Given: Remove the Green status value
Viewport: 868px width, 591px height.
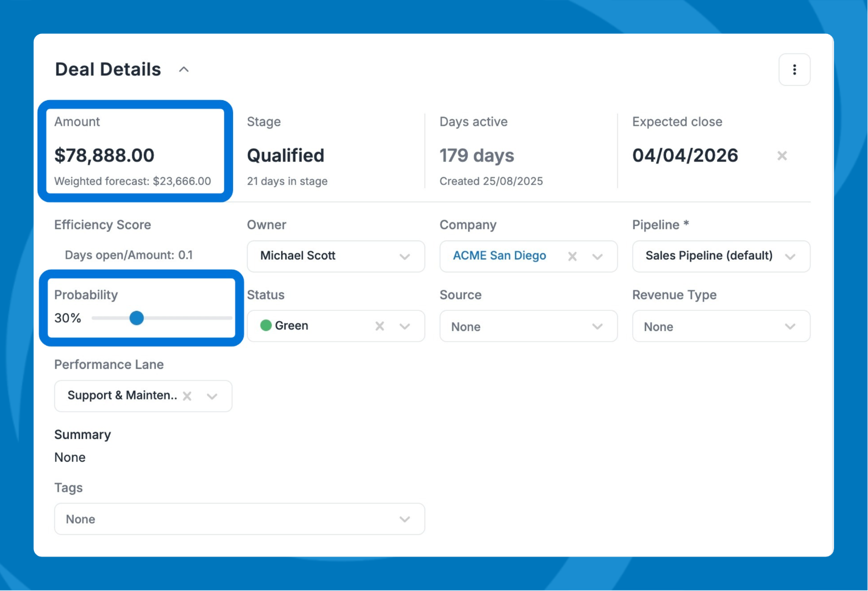Looking at the screenshot, I should coord(380,326).
